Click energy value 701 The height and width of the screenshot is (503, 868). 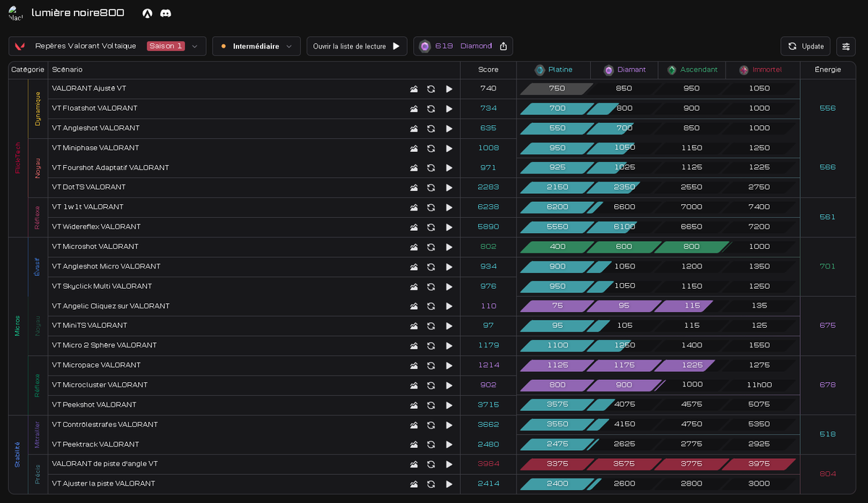point(827,266)
